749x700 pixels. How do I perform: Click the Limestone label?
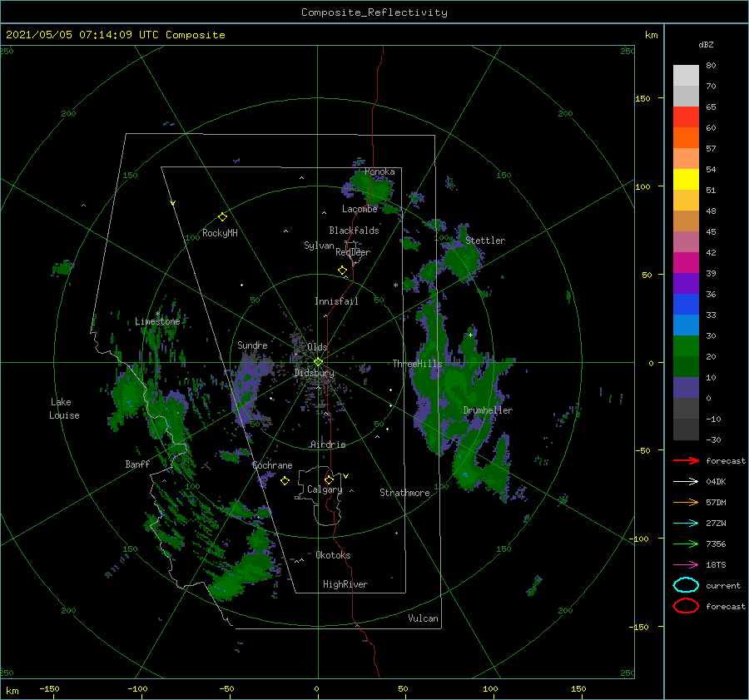157,321
